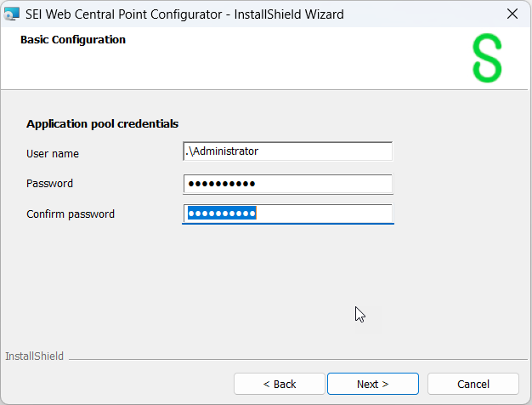Click the green S logo

pyautogui.click(x=487, y=59)
